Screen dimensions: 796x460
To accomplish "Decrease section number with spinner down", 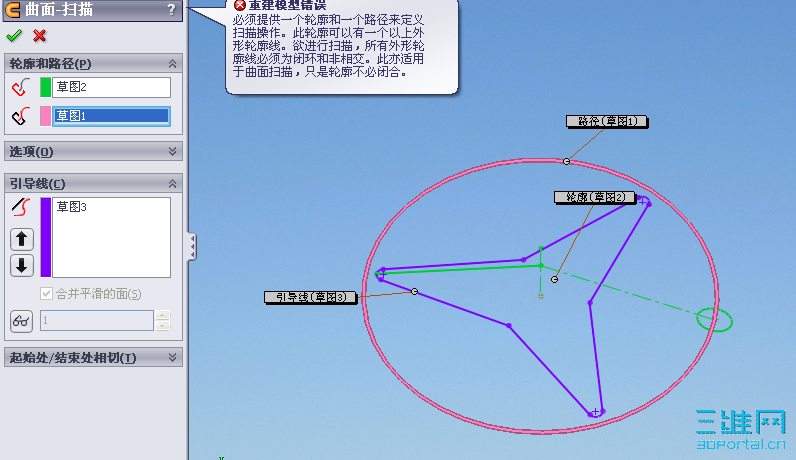I will [163, 325].
